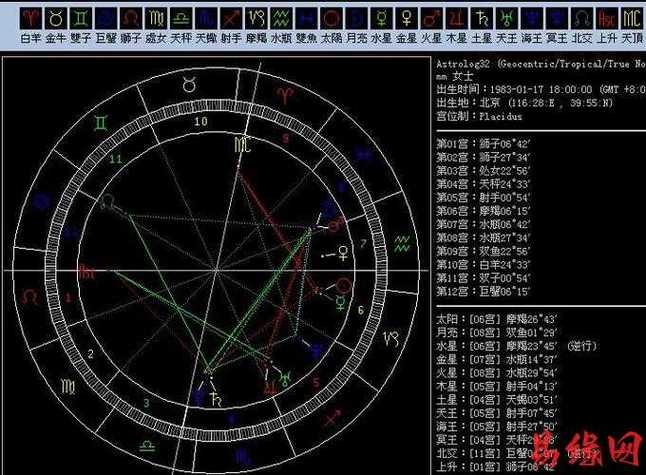Click the North Node (北交) icon
Viewport: 646px width, 475px height.
coord(582,19)
